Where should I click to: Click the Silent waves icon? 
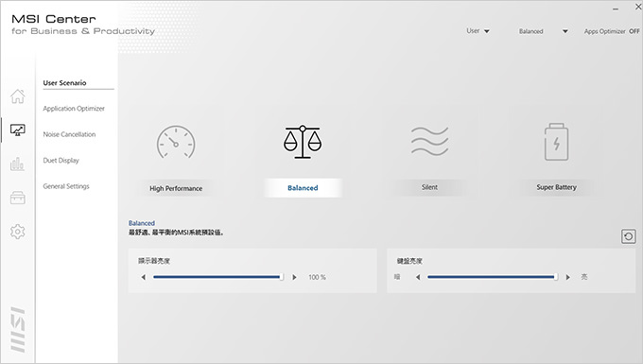pyautogui.click(x=429, y=141)
